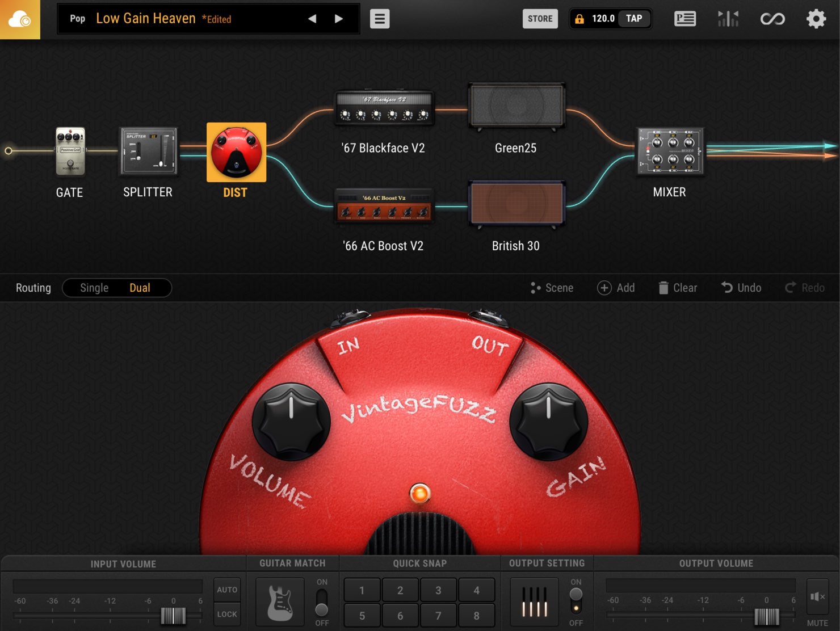Enable AUTO input volume
This screenshot has width=840, height=631.
tap(227, 590)
